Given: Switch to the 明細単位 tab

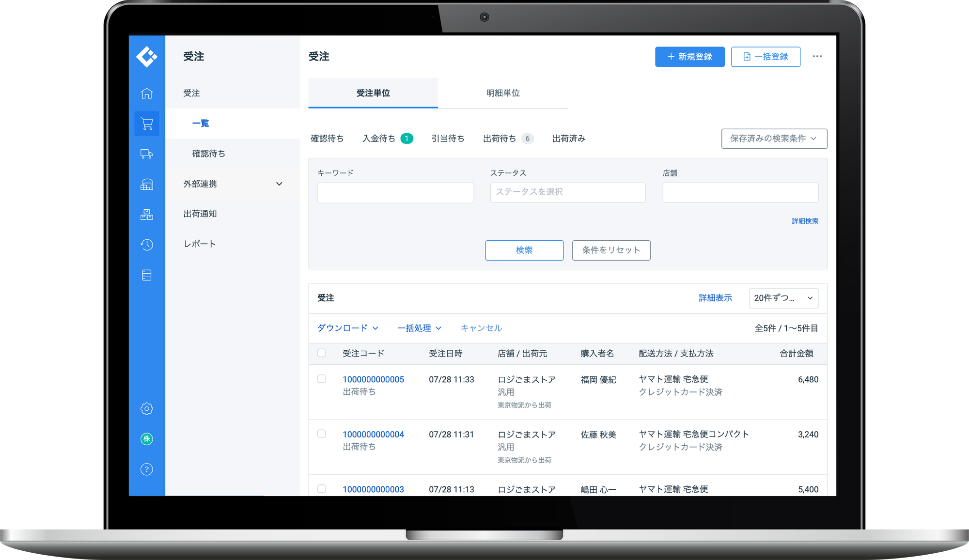Looking at the screenshot, I should pos(503,93).
